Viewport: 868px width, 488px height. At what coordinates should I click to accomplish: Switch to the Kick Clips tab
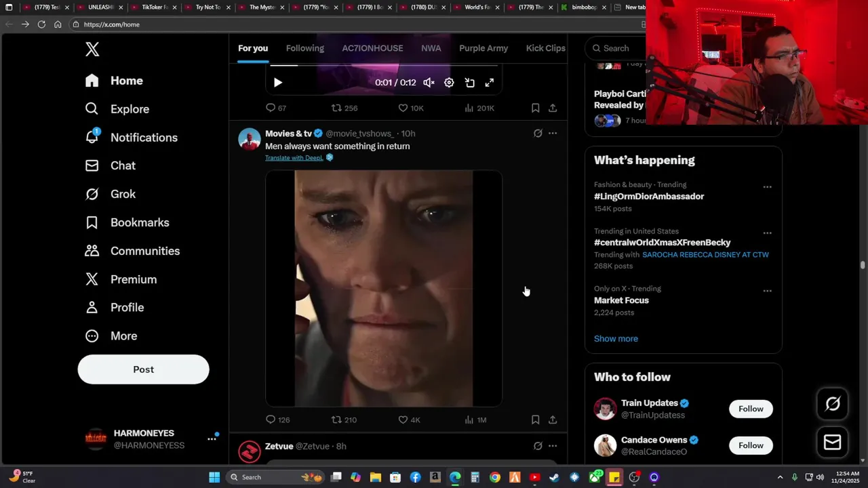pos(546,48)
